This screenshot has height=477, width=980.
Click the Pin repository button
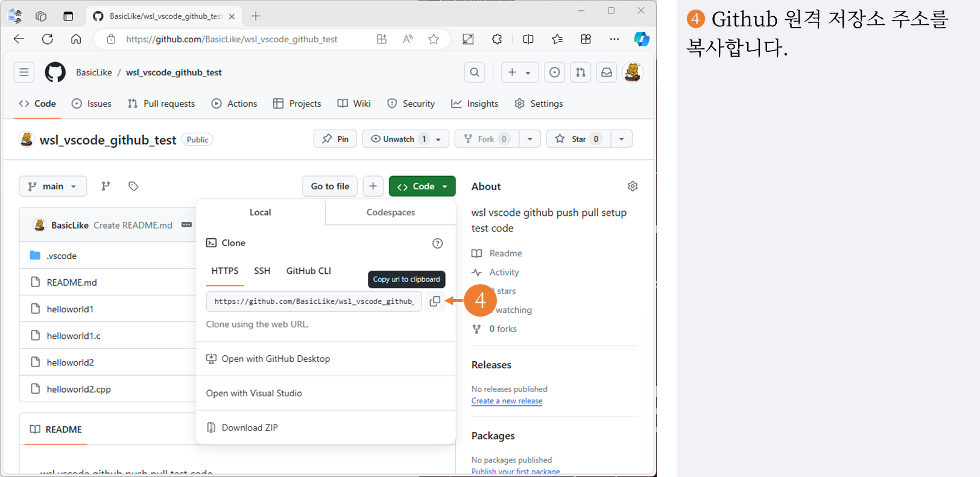point(335,139)
